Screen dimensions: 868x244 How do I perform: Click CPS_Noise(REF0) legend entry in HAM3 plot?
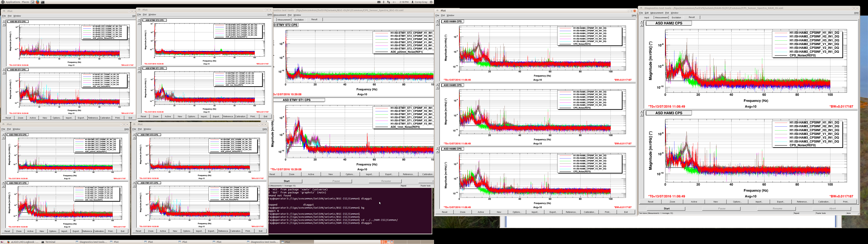803,145
